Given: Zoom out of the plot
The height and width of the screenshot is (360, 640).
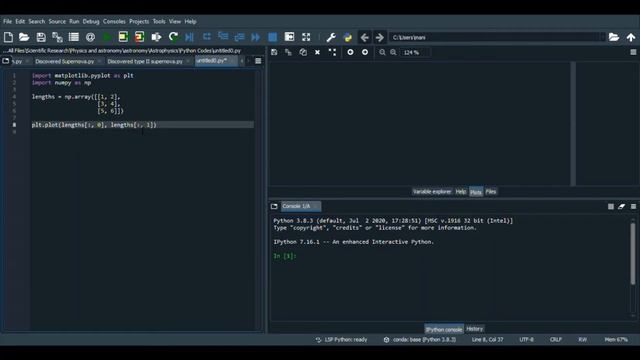Looking at the screenshot, I should (x=382, y=52).
